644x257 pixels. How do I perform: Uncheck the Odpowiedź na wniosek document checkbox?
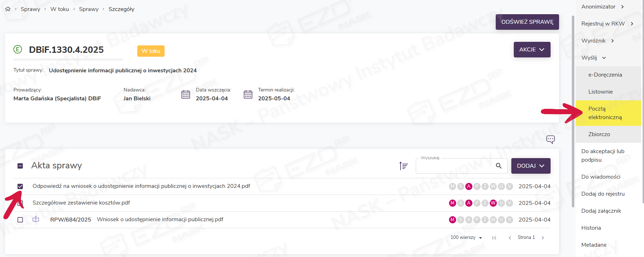click(20, 186)
